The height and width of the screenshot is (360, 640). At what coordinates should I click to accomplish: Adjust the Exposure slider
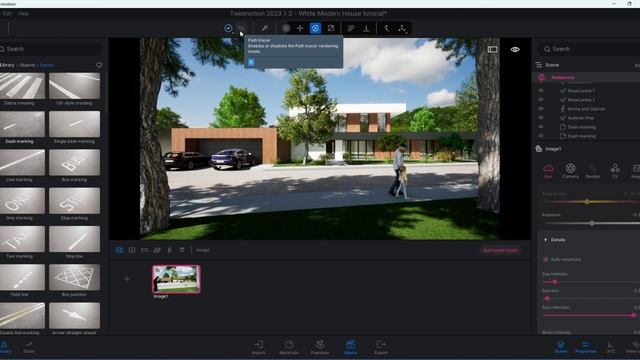pyautogui.click(x=592, y=223)
